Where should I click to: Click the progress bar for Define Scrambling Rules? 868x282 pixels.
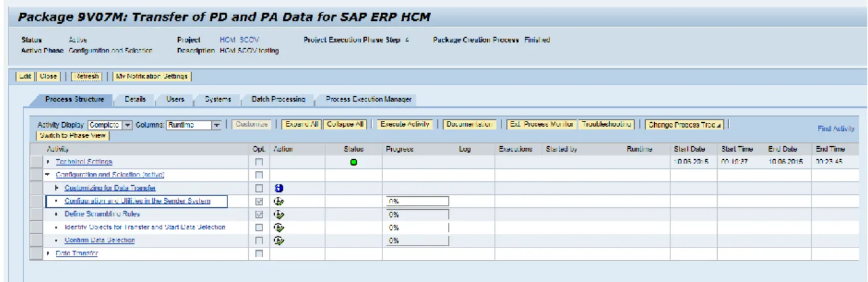(x=418, y=214)
